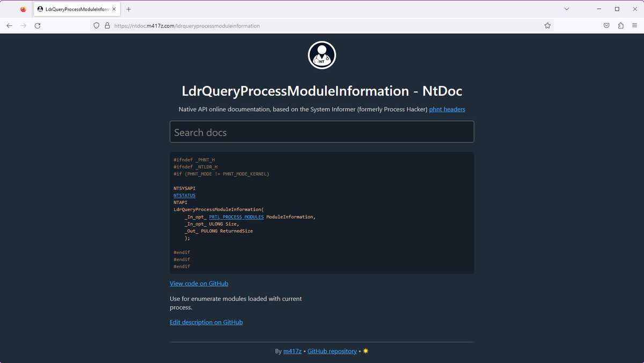This screenshot has width=644, height=363.
Task: Click the '#ifndef _PHNT_H' code line
Action: [194, 160]
